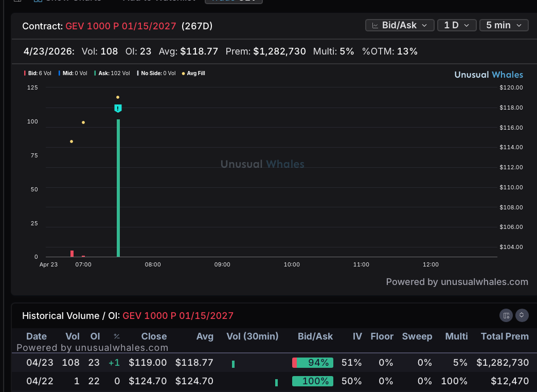The height and width of the screenshot is (392, 537).
Task: Sort table by the Sweep column
Action: point(417,336)
